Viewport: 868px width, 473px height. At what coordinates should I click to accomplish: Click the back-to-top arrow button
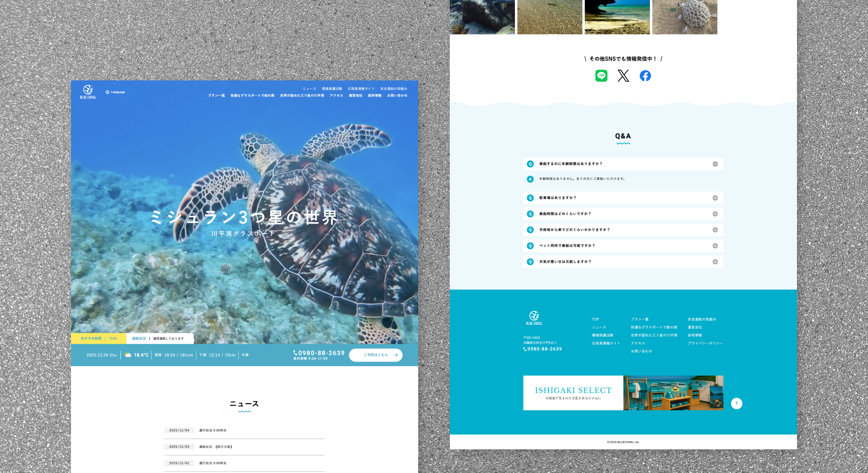737,403
